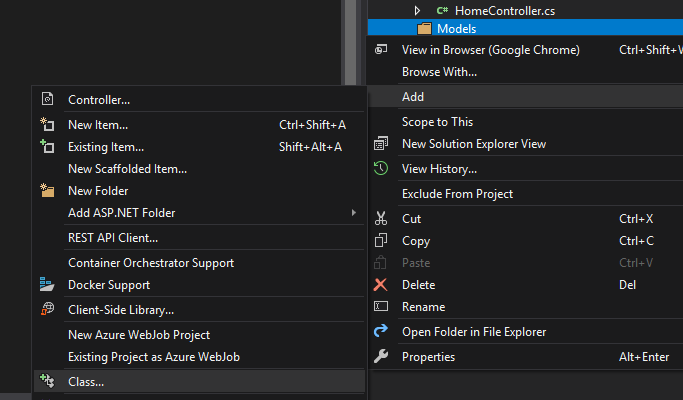
Task: Click the vertical scrollbar beside Solution Explorer
Action: click(x=351, y=42)
